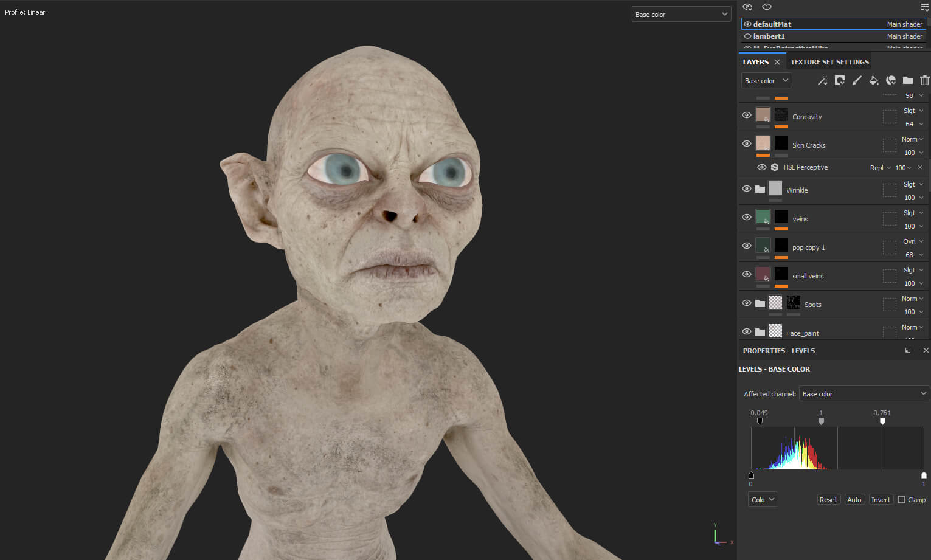Select the small veins layer
The width and height of the screenshot is (931, 560).
[834, 276]
